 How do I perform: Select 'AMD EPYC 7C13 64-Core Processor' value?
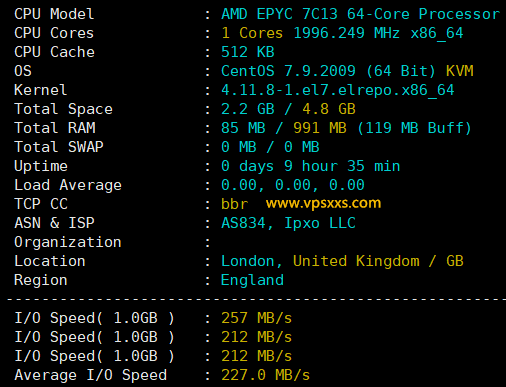pos(360,14)
